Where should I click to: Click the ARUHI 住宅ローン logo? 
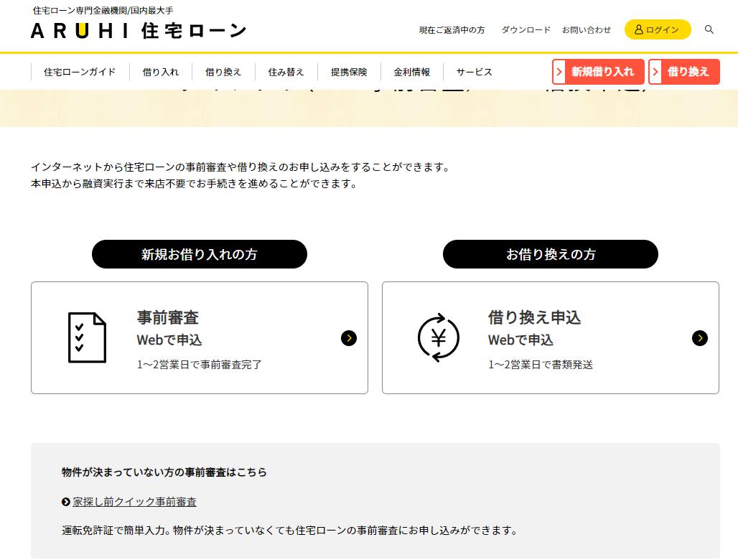click(x=136, y=30)
